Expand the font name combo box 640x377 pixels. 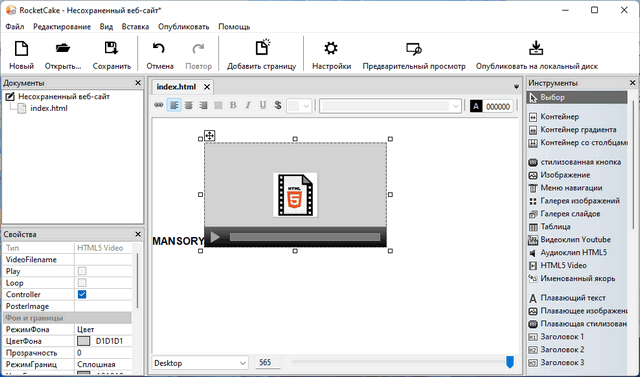click(x=391, y=106)
